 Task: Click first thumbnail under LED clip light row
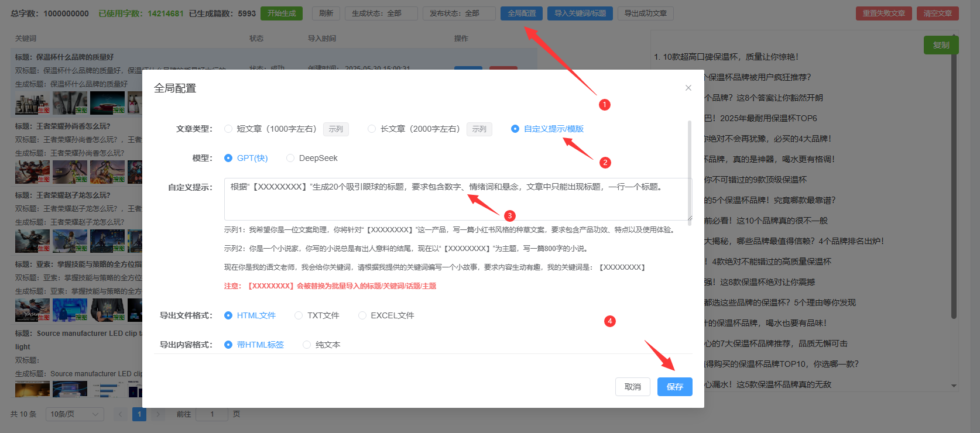[32, 389]
